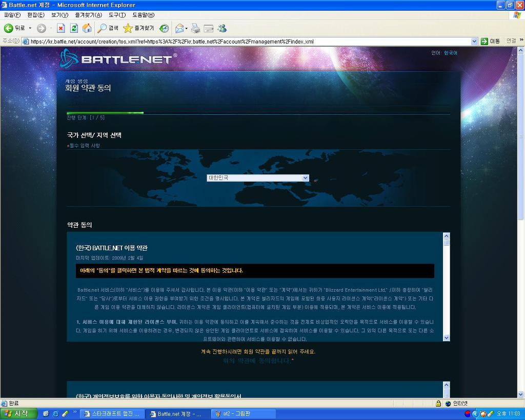This screenshot has height=420, width=525.
Task: Open the 도구(T) menu
Action: [117, 15]
